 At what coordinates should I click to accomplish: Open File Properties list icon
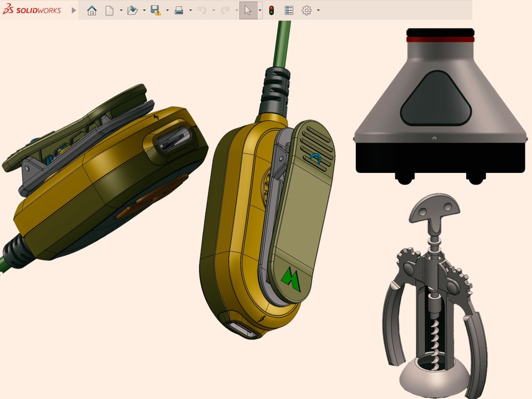[x=289, y=10]
